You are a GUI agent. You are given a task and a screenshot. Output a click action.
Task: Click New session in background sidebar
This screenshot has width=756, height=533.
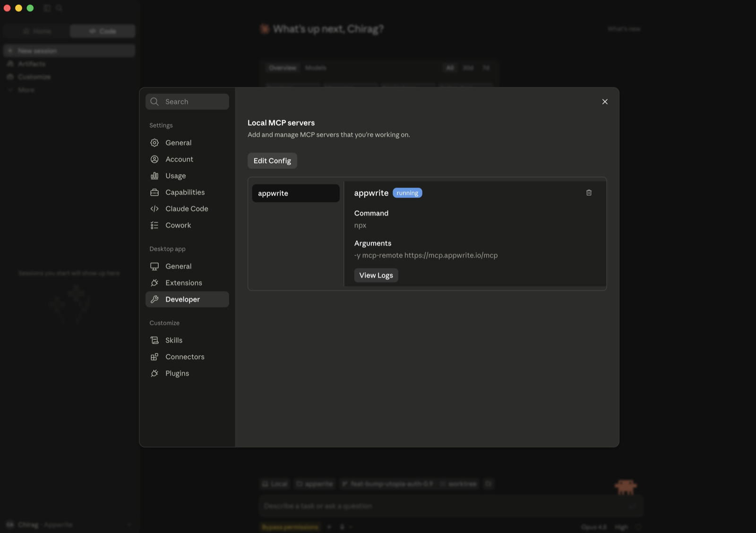(x=69, y=51)
